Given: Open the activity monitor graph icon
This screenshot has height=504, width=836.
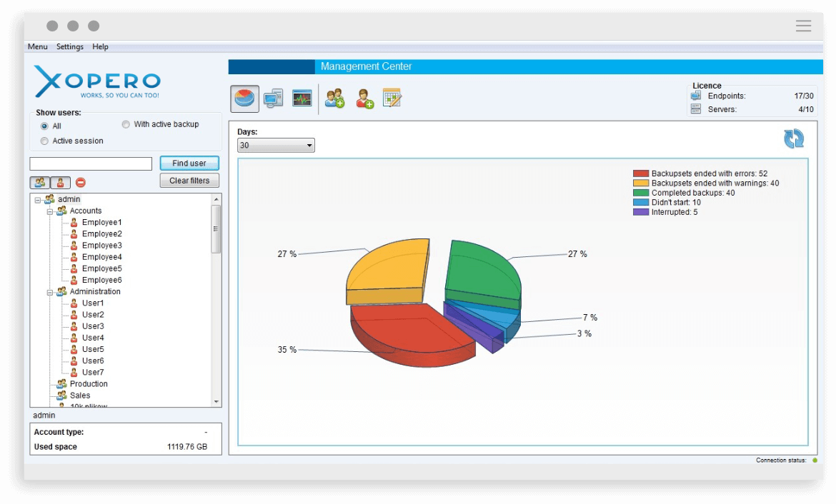Looking at the screenshot, I should click(302, 98).
